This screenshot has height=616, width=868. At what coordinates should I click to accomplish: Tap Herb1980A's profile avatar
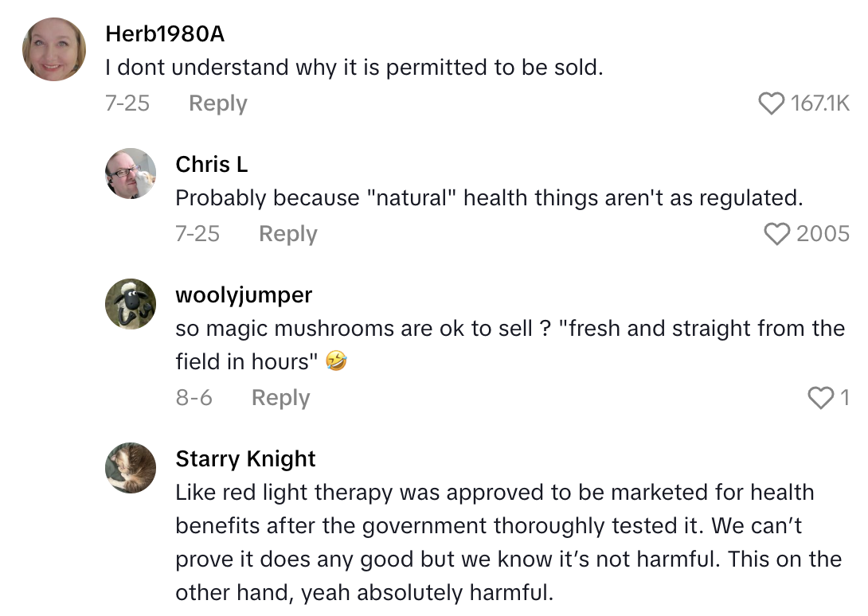(x=53, y=49)
